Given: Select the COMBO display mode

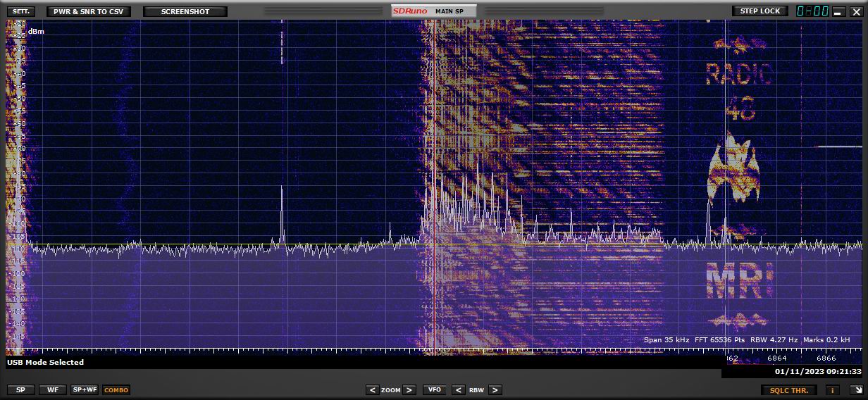Looking at the screenshot, I should click(116, 389).
